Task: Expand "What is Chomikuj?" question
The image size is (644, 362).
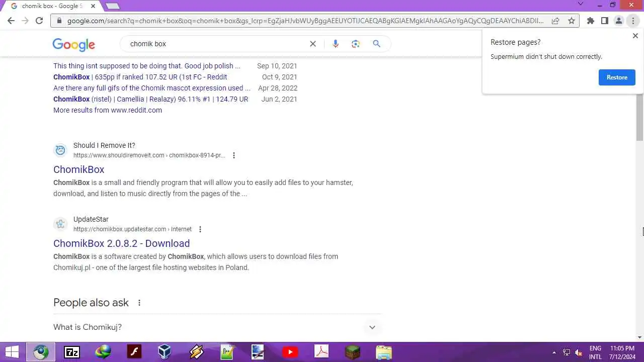Action: pyautogui.click(x=217, y=327)
